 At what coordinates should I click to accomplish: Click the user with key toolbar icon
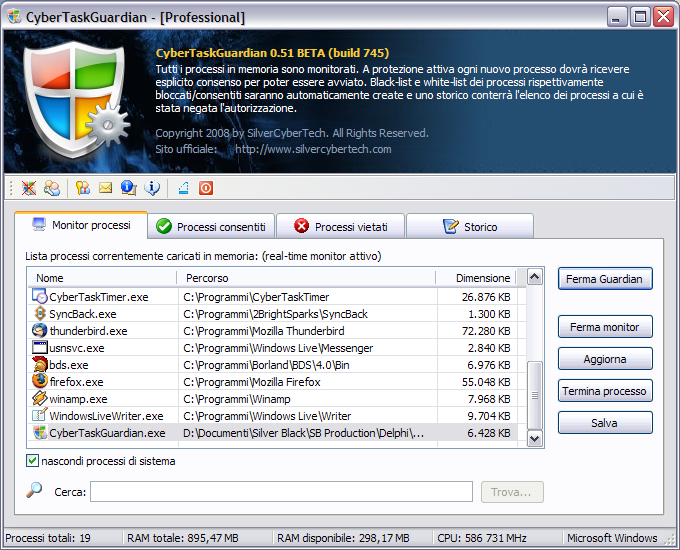[83, 188]
